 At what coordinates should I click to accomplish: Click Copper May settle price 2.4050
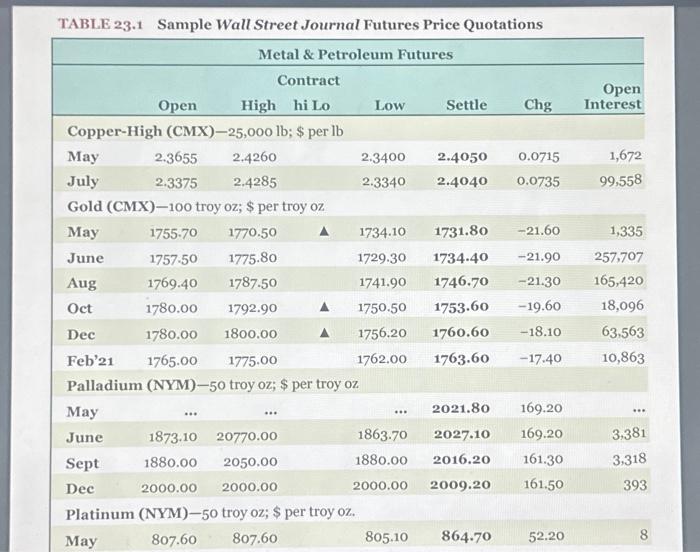(x=462, y=157)
